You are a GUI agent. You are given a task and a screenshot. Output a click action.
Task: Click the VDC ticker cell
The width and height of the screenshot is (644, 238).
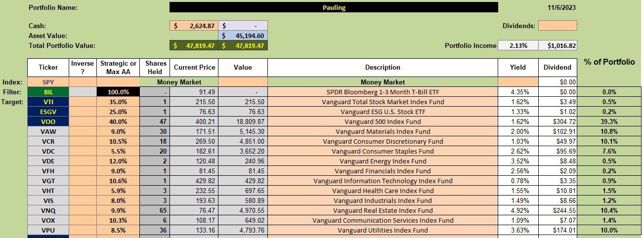coord(48,151)
